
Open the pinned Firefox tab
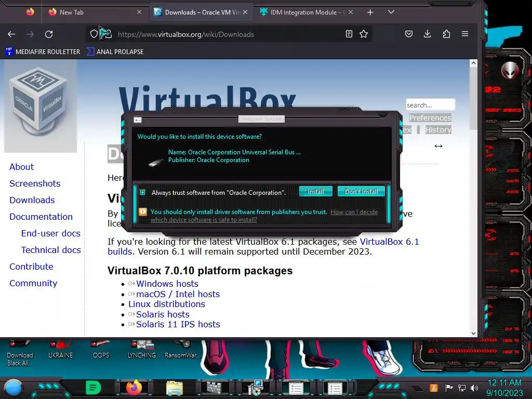(x=30, y=12)
